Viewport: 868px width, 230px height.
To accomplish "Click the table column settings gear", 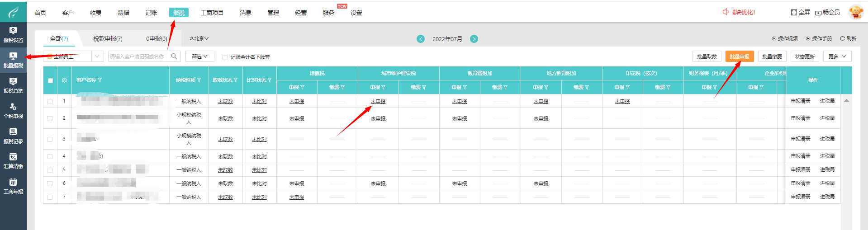I will [64, 80].
